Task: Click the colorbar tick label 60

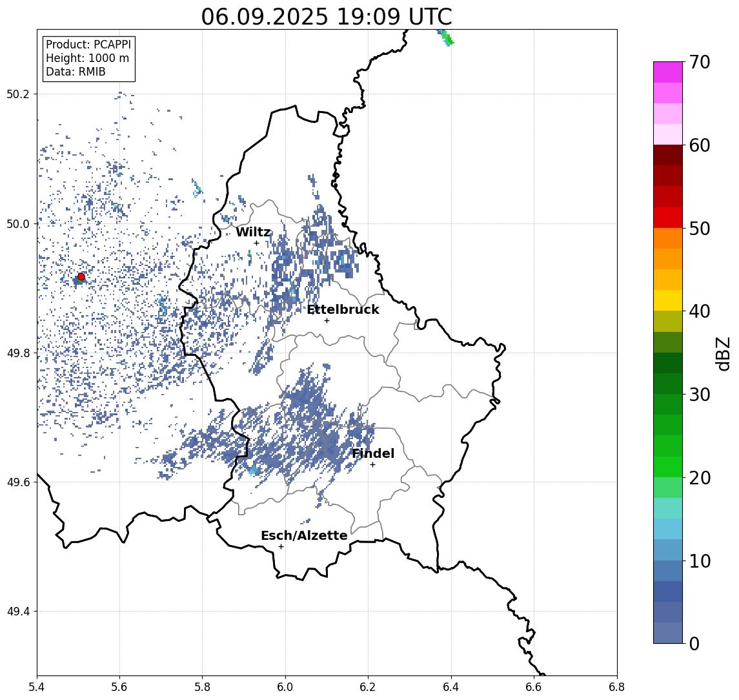Action: [700, 145]
